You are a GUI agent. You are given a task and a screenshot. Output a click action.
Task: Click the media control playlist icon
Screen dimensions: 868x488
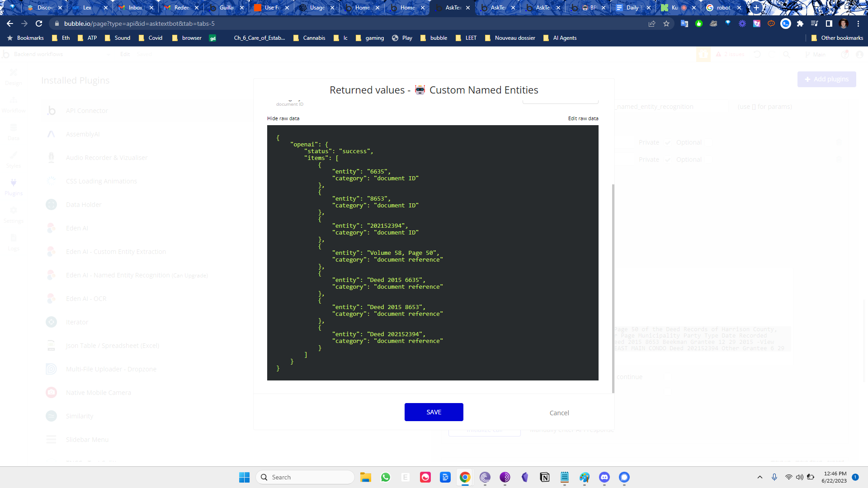click(814, 23)
